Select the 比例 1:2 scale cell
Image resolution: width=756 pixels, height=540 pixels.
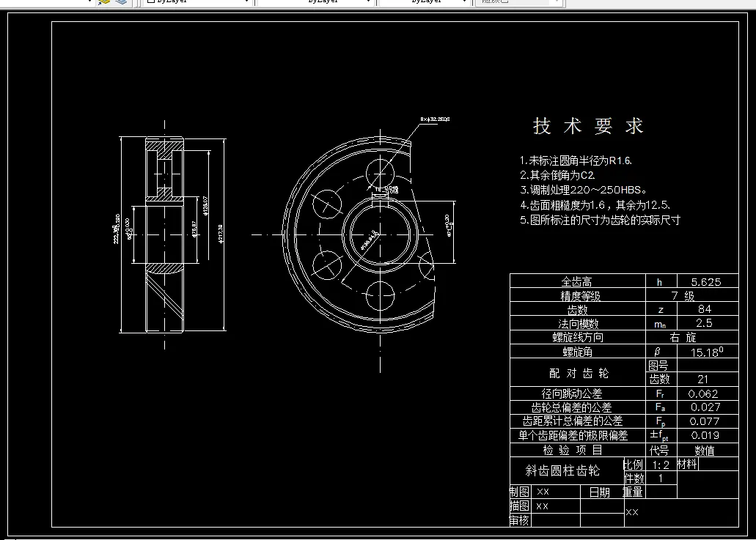(x=658, y=464)
